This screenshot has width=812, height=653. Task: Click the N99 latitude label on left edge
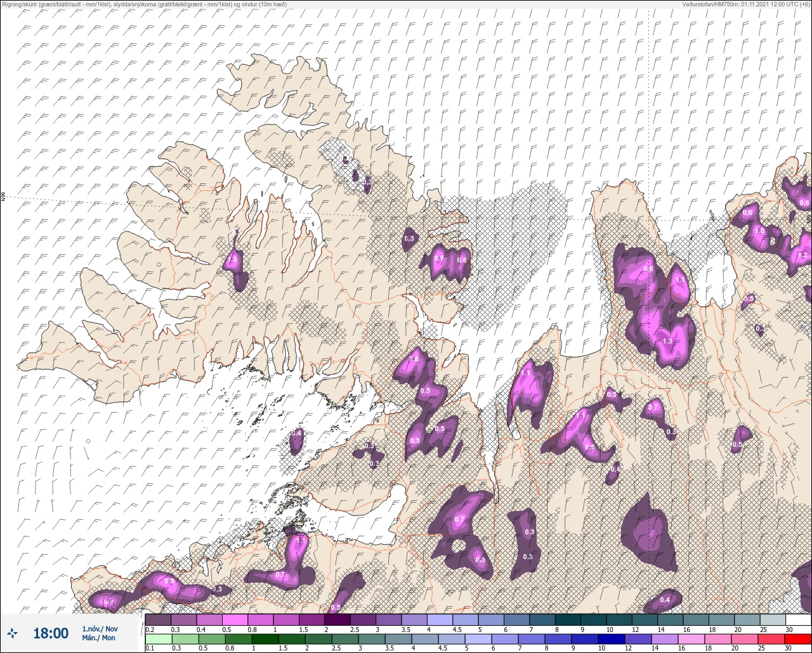point(3,197)
